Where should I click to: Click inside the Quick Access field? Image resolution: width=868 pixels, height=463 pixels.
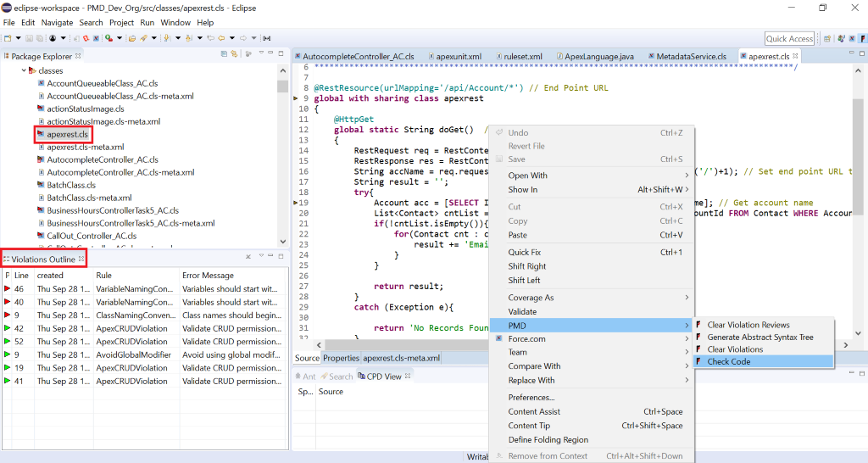[789, 38]
